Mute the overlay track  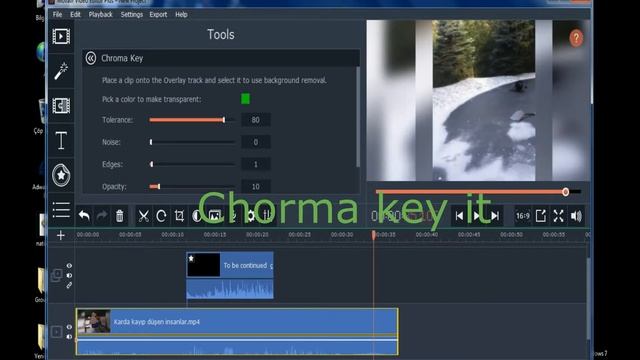pos(69,275)
